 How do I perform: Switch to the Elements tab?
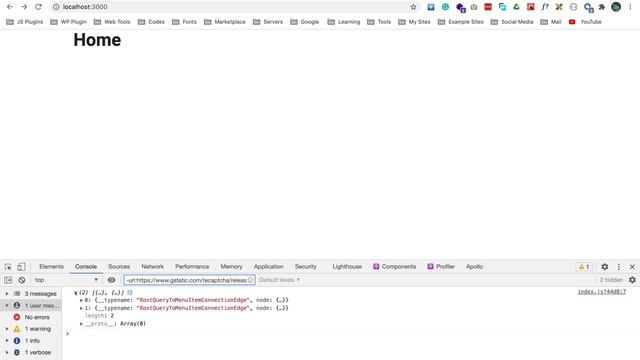[x=51, y=267]
